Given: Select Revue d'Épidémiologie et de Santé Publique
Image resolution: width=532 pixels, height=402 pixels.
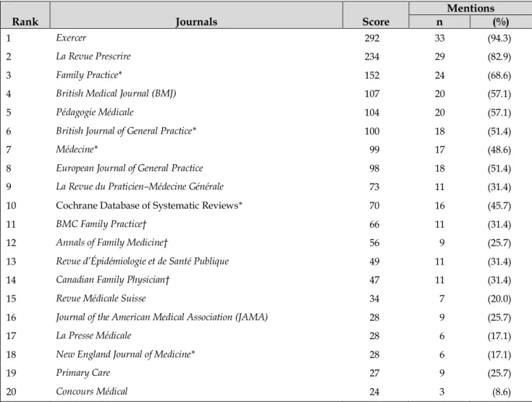Looking at the screenshot, I should coord(142,261).
